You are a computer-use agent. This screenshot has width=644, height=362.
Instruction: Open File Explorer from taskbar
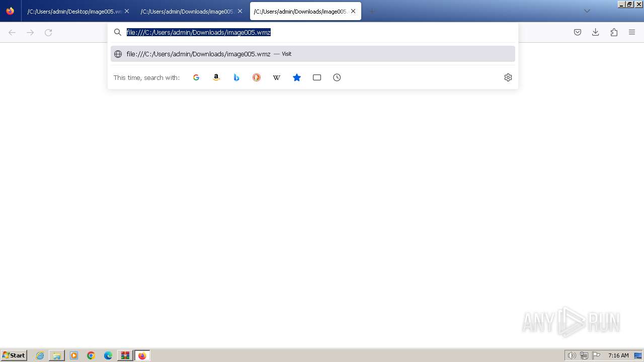(57, 355)
